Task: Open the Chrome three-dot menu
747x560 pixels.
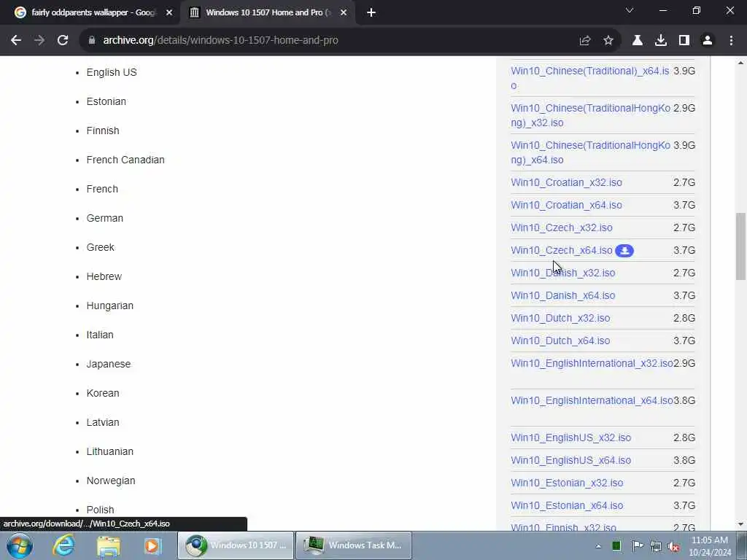Action: point(731,41)
